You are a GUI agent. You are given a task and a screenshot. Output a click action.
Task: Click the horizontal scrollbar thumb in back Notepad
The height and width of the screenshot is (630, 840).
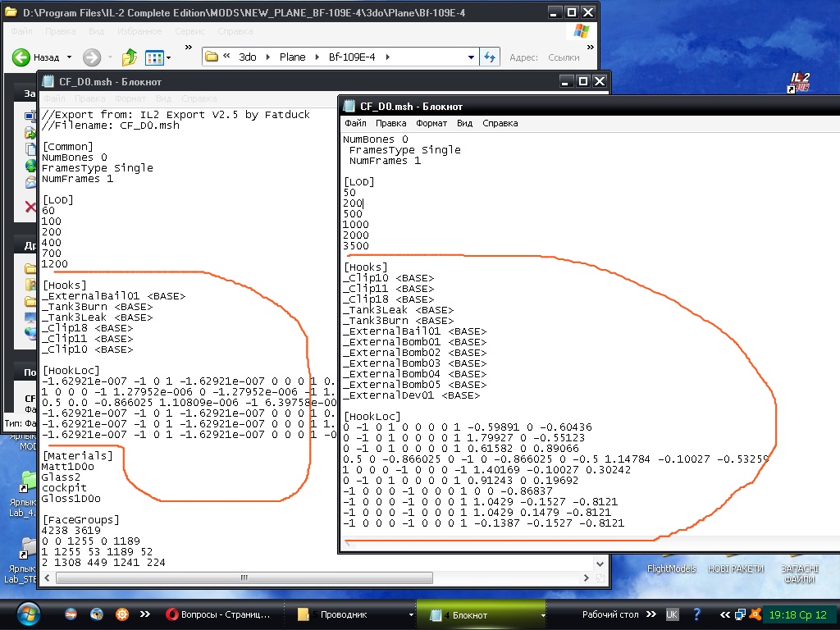(x=244, y=578)
